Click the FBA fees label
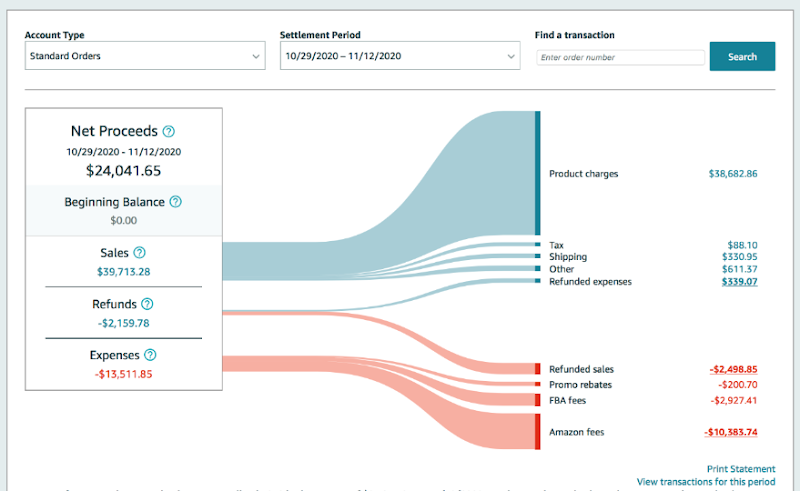800x491 pixels. pos(567,400)
